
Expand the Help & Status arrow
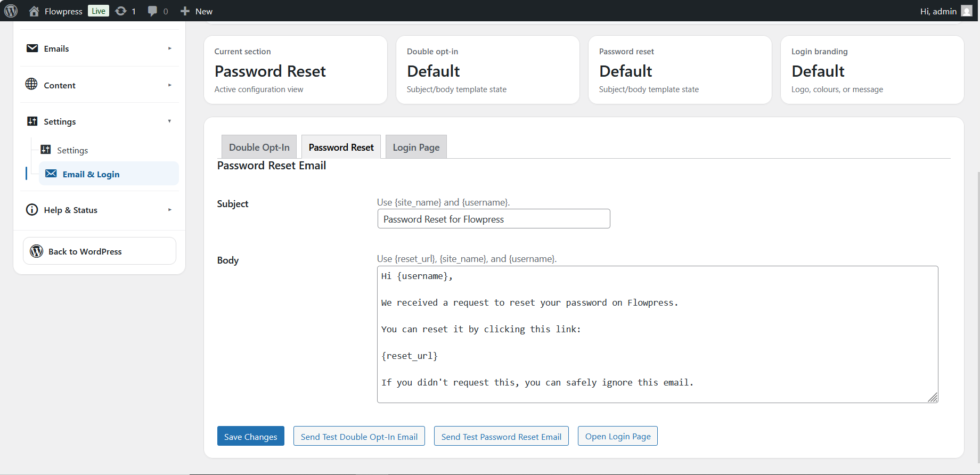pos(170,210)
